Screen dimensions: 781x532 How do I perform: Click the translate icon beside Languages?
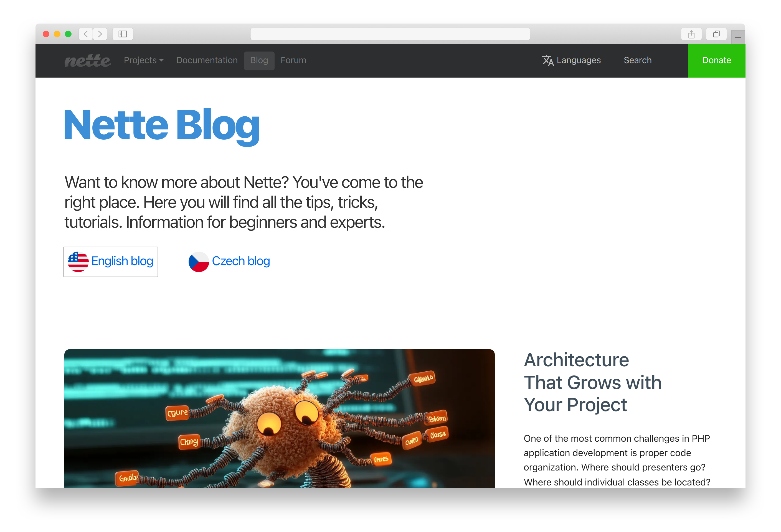coord(547,60)
